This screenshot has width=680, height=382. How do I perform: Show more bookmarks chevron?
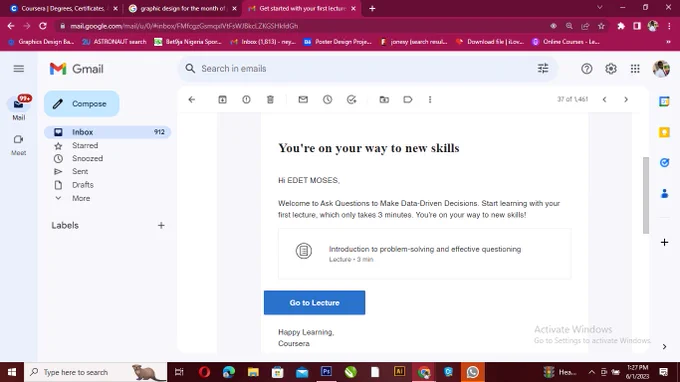(x=668, y=42)
